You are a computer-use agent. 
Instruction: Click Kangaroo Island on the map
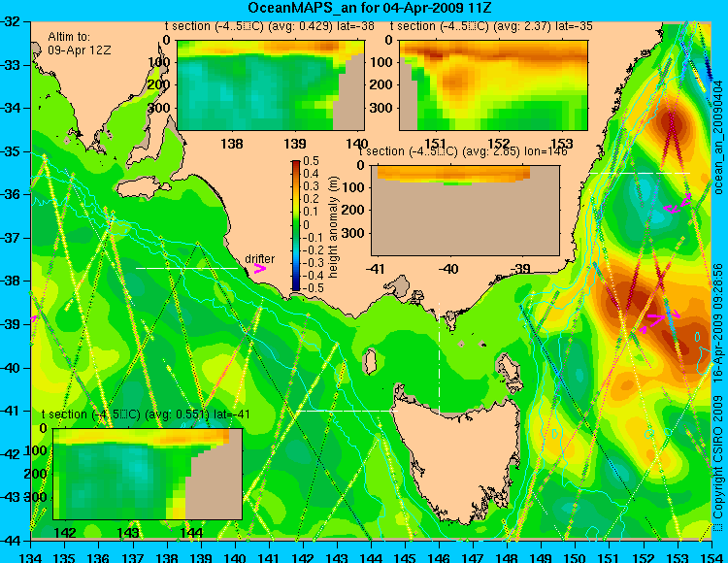(143, 188)
